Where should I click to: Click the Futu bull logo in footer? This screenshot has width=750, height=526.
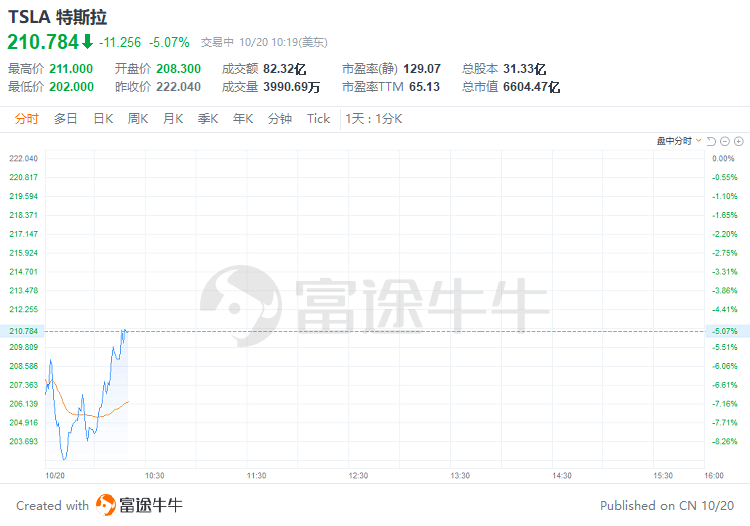[x=105, y=505]
